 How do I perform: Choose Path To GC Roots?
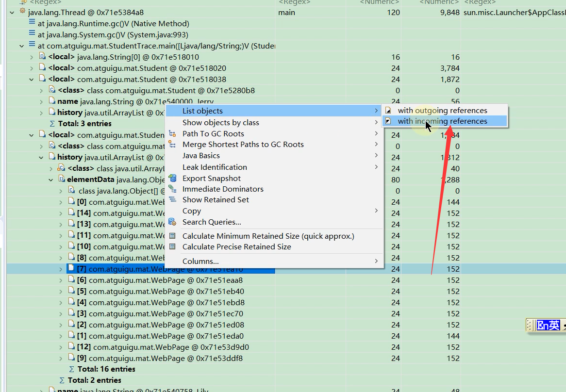click(x=274, y=134)
